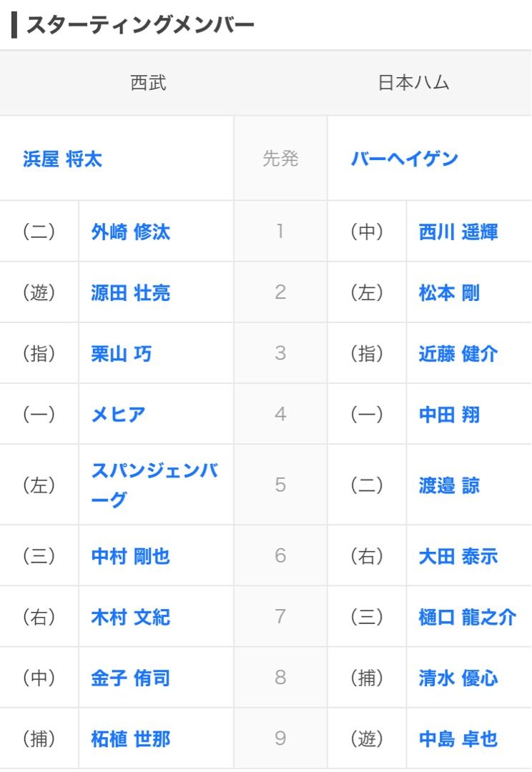
Task: Open 大田 泰示 player page
Action: point(458,557)
